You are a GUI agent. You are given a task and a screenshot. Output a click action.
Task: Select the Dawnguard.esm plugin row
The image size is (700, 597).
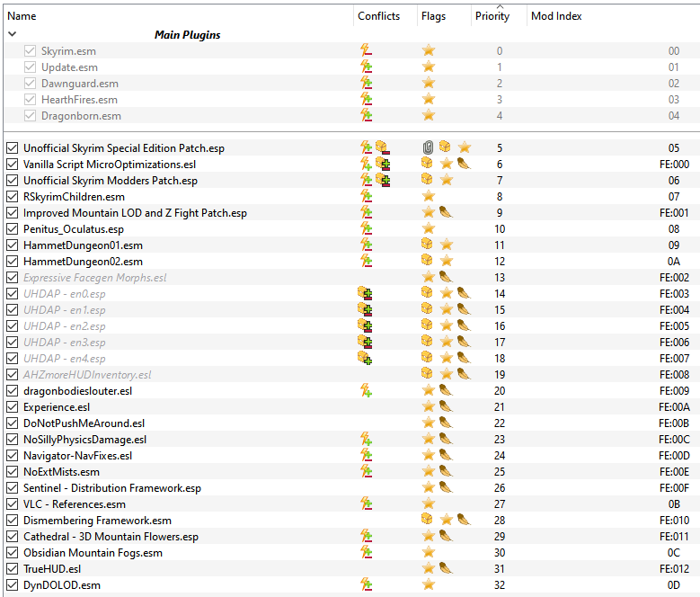coord(351,83)
